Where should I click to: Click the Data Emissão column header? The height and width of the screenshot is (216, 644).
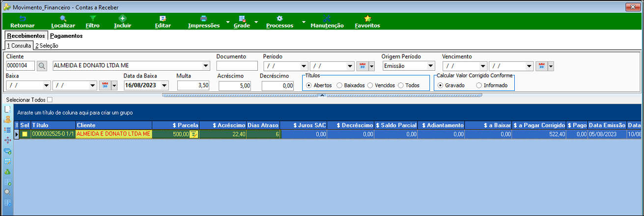(607, 125)
